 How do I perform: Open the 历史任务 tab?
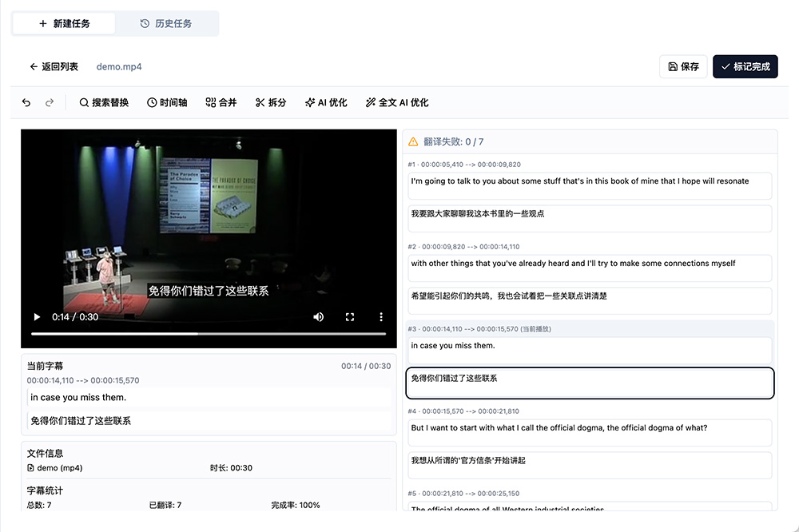click(x=165, y=23)
